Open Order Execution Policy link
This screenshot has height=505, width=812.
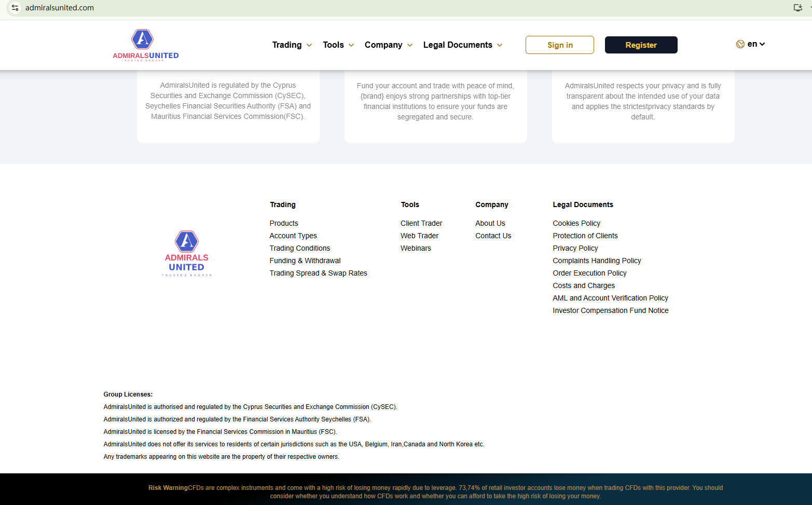point(589,273)
